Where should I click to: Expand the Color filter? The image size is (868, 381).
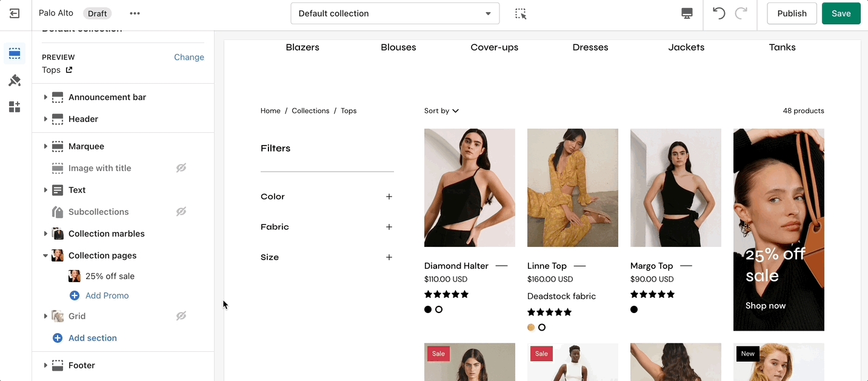pyautogui.click(x=389, y=197)
